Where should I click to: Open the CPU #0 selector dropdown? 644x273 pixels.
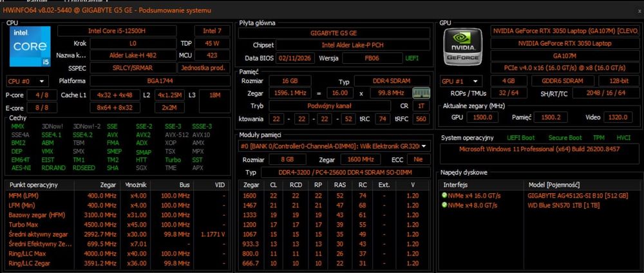coord(27,81)
